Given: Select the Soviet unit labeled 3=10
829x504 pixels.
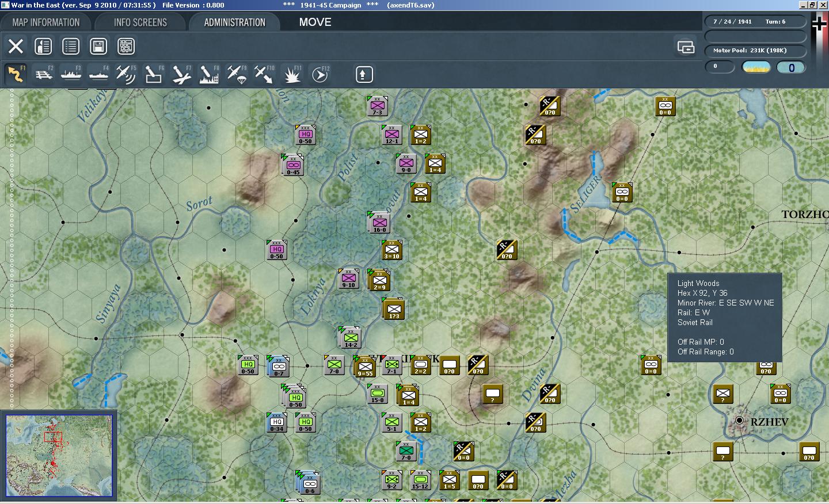Looking at the screenshot, I should [391, 250].
